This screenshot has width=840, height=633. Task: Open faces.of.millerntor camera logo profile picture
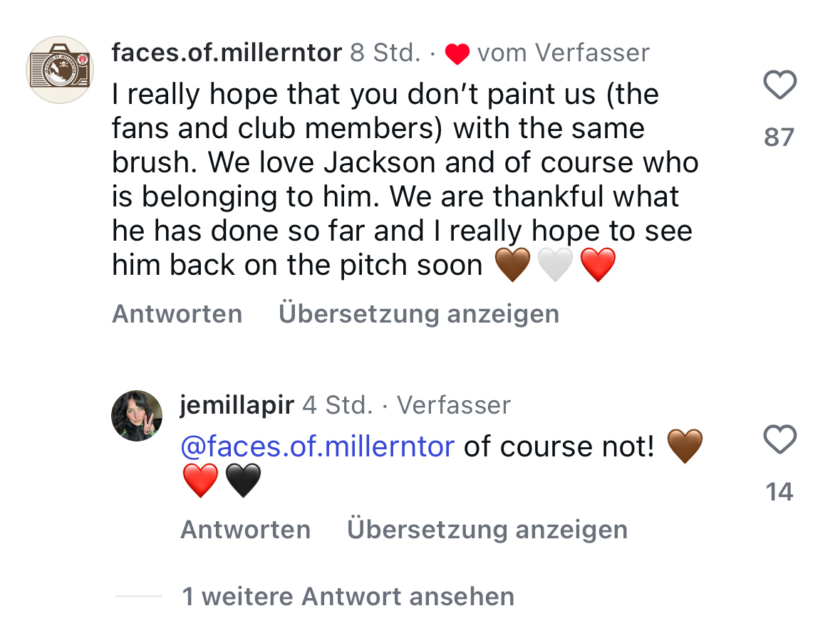point(60,70)
